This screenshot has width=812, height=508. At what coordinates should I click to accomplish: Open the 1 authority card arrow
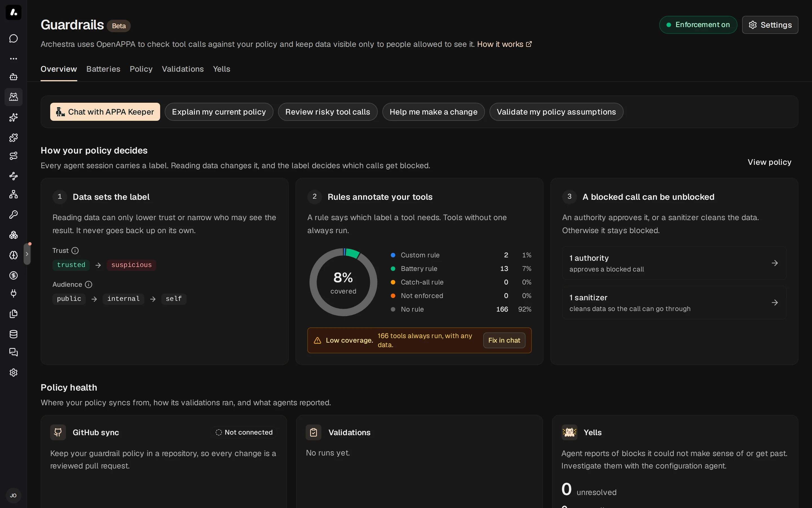click(775, 263)
